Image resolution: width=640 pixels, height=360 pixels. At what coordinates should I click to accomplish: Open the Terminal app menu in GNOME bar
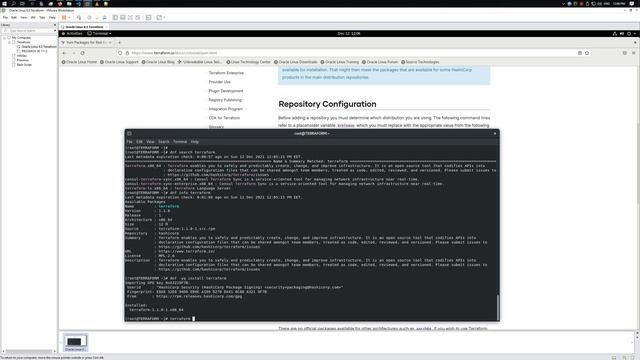[99, 33]
